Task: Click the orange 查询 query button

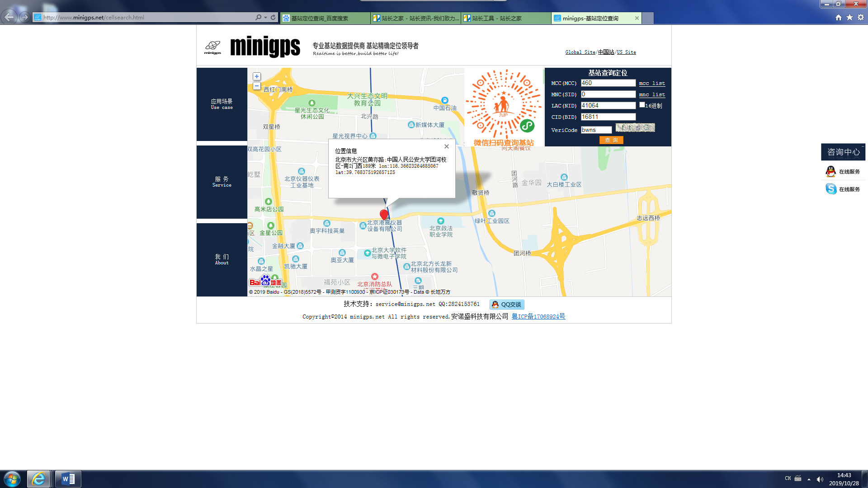Action: pyautogui.click(x=611, y=140)
